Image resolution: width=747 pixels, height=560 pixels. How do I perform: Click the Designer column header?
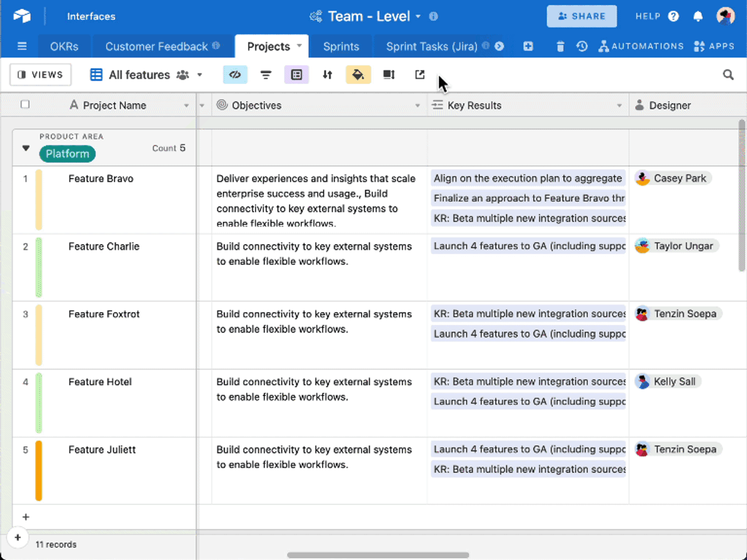[x=688, y=105]
